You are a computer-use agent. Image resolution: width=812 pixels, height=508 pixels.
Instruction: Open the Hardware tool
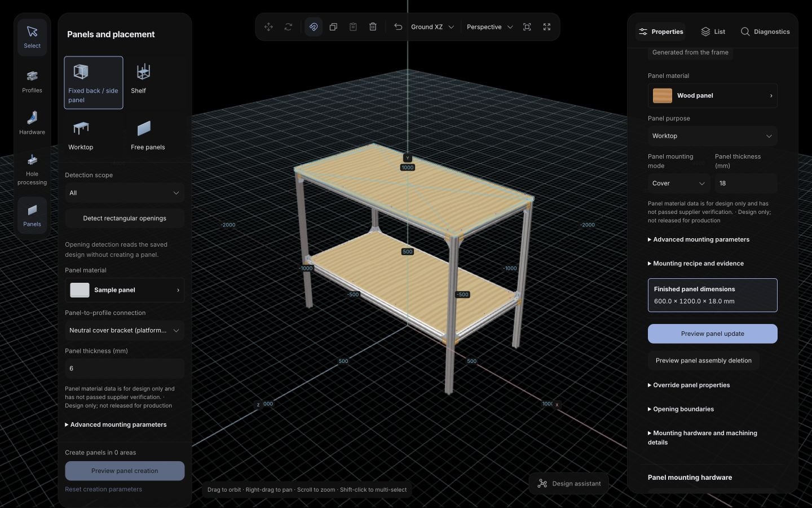click(32, 123)
